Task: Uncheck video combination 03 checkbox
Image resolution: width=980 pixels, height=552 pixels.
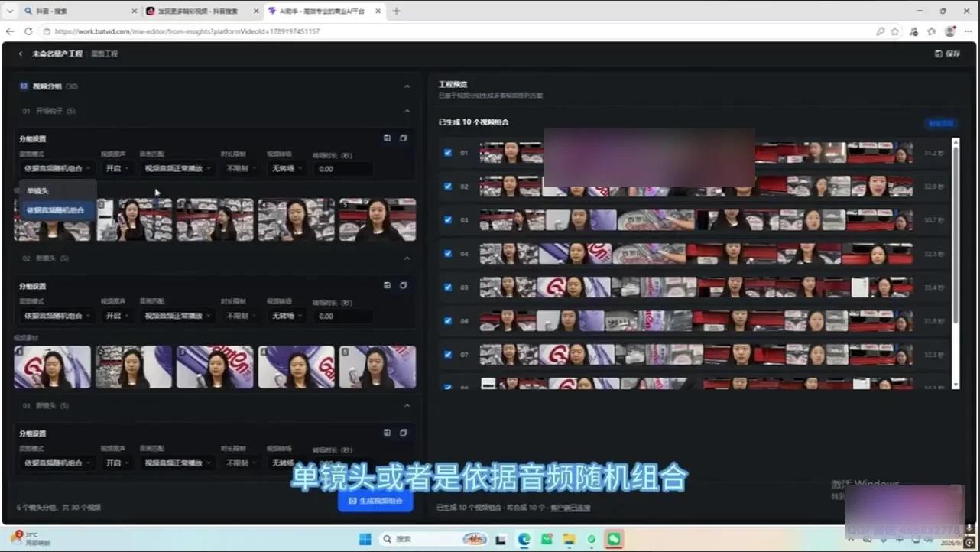Action: [448, 219]
